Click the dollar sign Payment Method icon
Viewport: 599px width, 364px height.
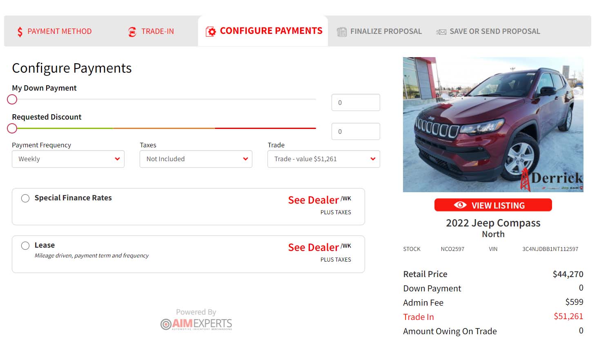point(20,32)
